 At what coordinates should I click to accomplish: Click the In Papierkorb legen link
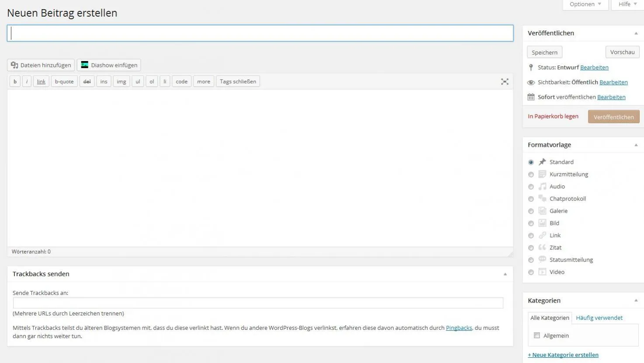[553, 116]
